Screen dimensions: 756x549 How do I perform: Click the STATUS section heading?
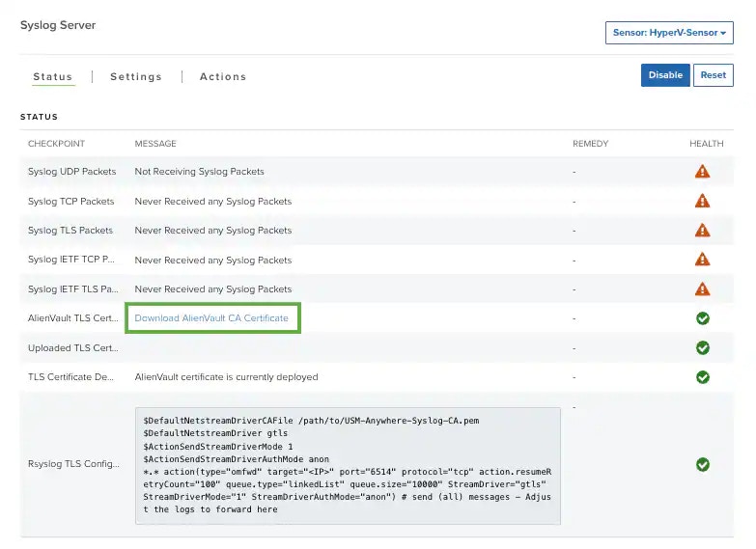coord(39,117)
